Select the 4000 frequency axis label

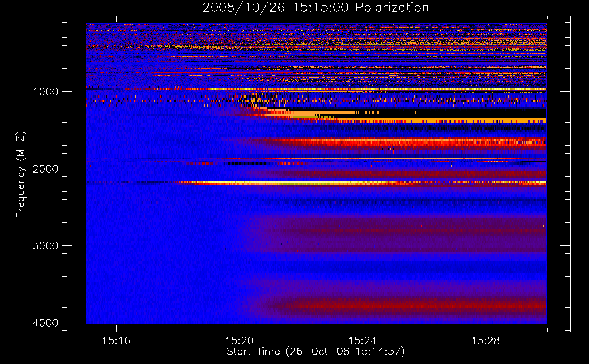46,323
